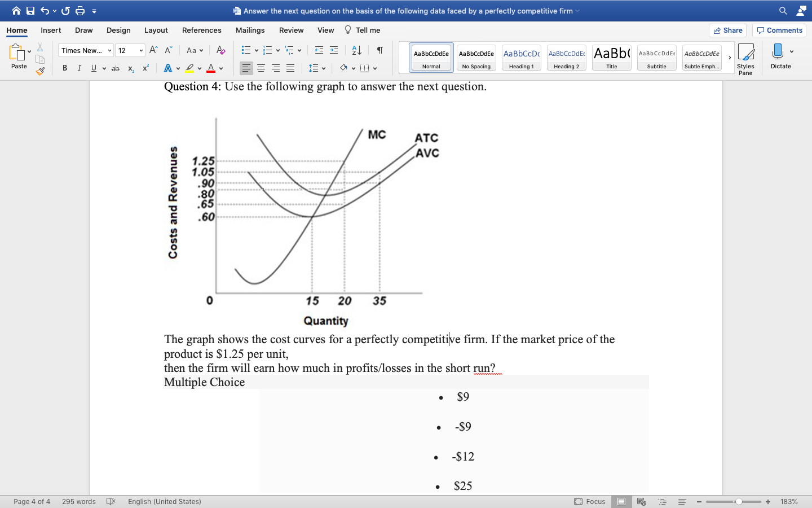Print document using printer icon
Viewport: 812px width, 508px height.
(80, 11)
